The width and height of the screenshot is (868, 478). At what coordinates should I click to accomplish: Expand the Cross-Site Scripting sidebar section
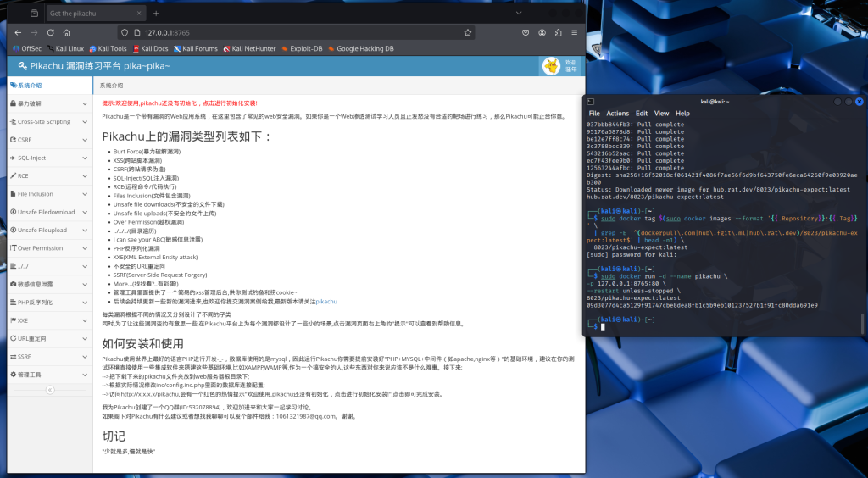47,121
